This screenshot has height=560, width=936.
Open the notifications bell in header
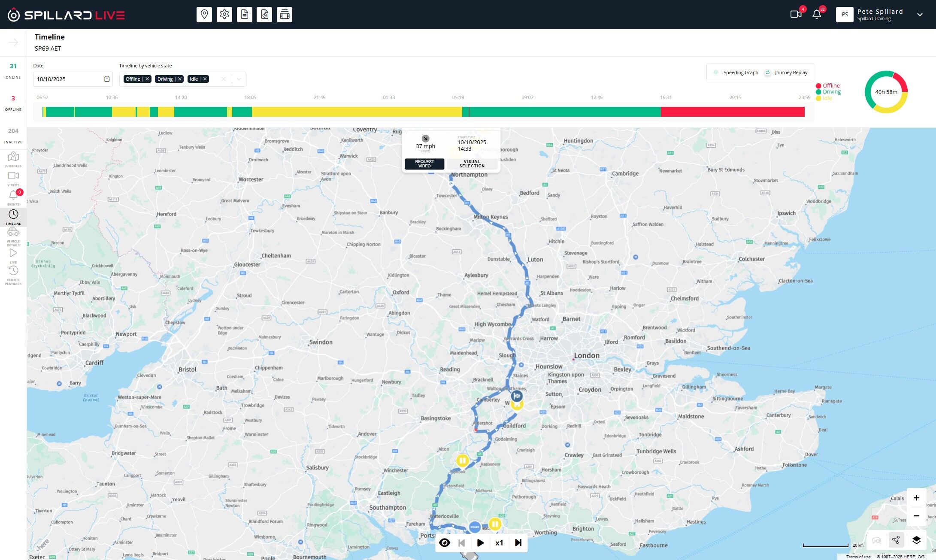pyautogui.click(x=817, y=14)
